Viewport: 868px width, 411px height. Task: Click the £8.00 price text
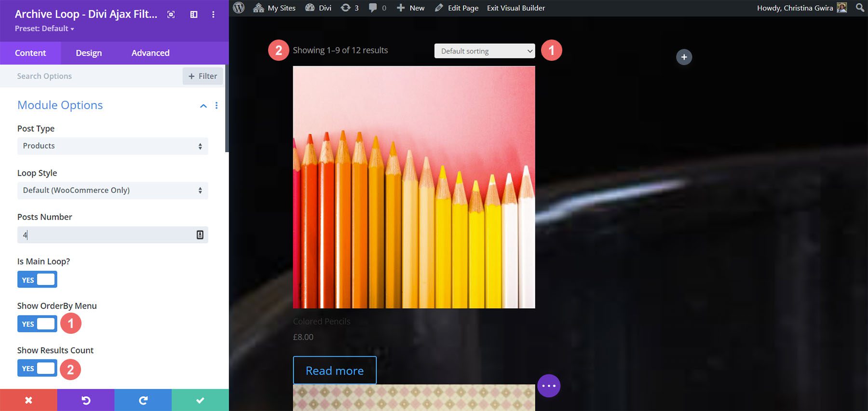pyautogui.click(x=303, y=337)
